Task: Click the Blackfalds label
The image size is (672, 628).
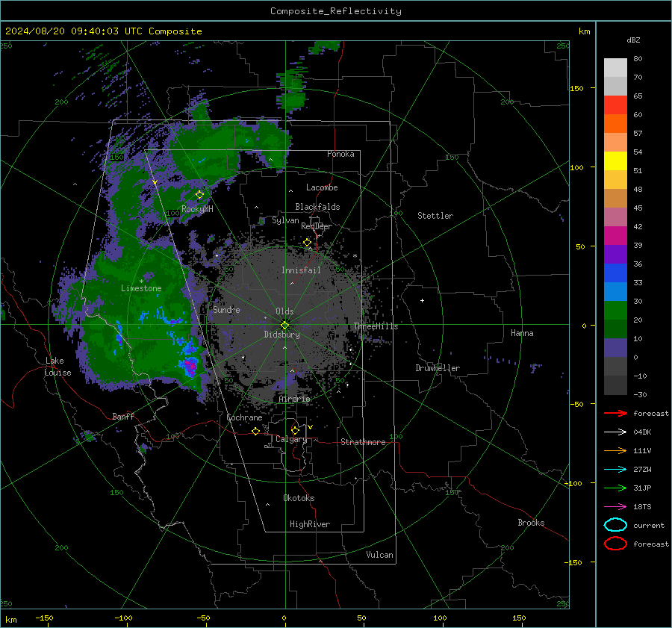Action: point(317,207)
